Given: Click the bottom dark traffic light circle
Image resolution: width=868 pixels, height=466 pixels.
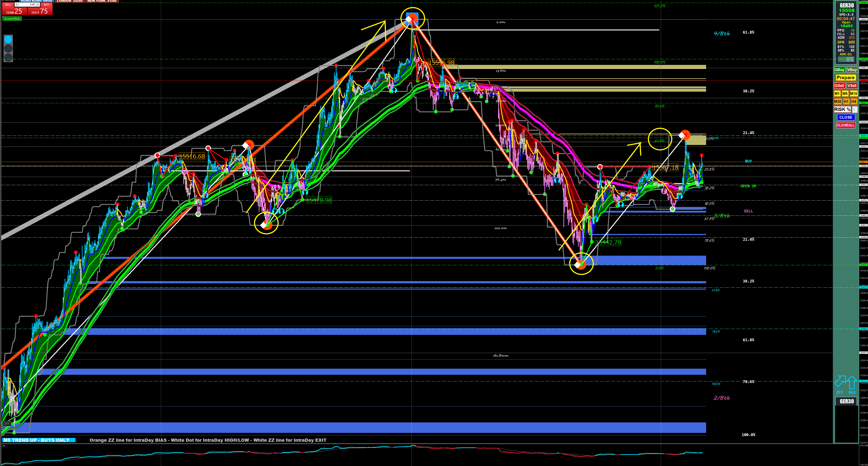Looking at the screenshot, I should (x=8, y=57).
